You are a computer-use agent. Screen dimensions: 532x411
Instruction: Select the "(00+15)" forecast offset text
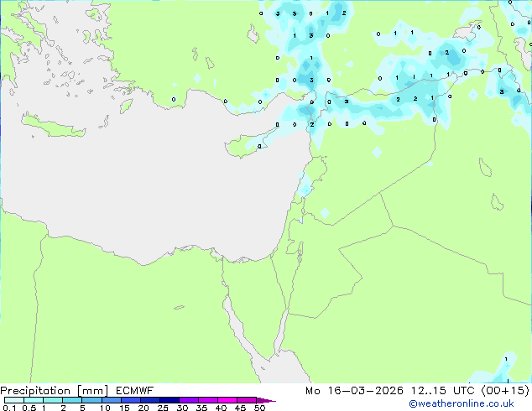(x=505, y=391)
